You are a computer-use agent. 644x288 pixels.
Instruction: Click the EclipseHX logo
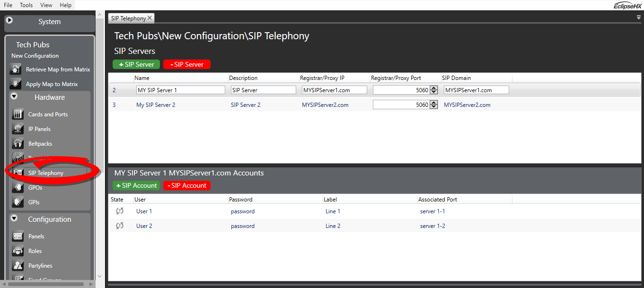(627, 5)
